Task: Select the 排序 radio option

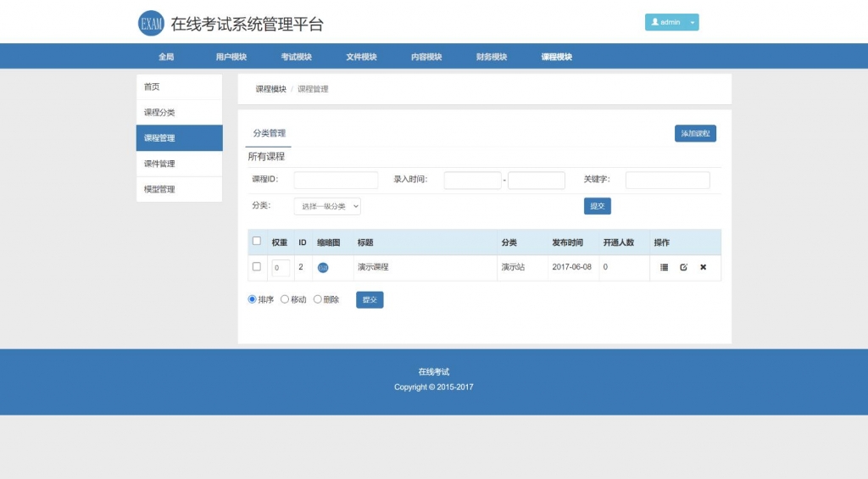Action: tap(253, 299)
